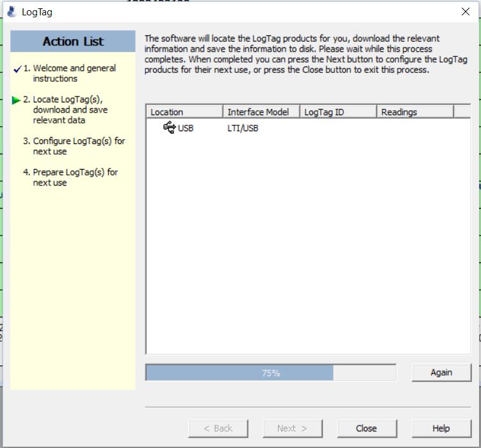Click the green arrow marking current step
The width and height of the screenshot is (481, 448).
[x=16, y=100]
